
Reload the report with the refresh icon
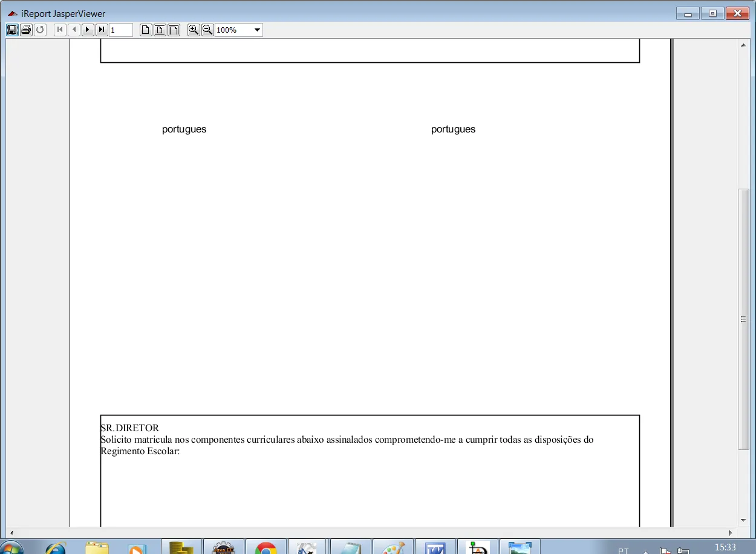click(40, 30)
